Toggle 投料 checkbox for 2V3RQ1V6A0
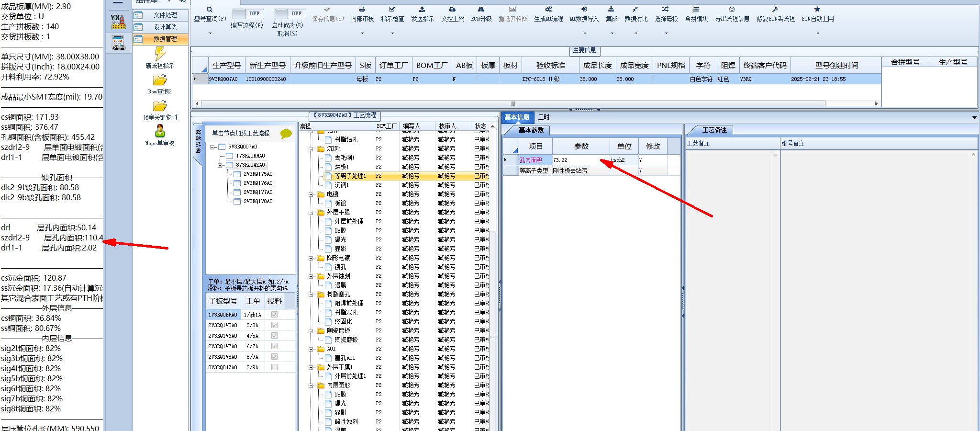Image resolution: width=980 pixels, height=431 pixels. (x=274, y=336)
